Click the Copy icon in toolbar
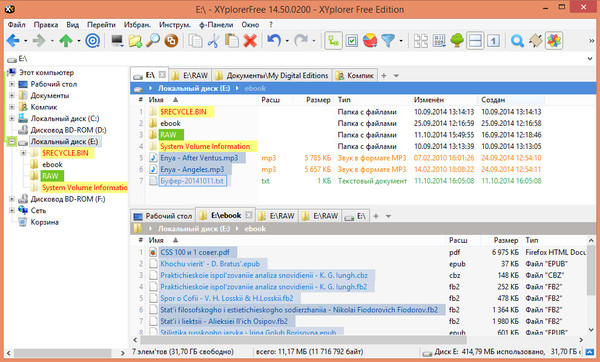This screenshot has width=600, height=362. point(196,41)
